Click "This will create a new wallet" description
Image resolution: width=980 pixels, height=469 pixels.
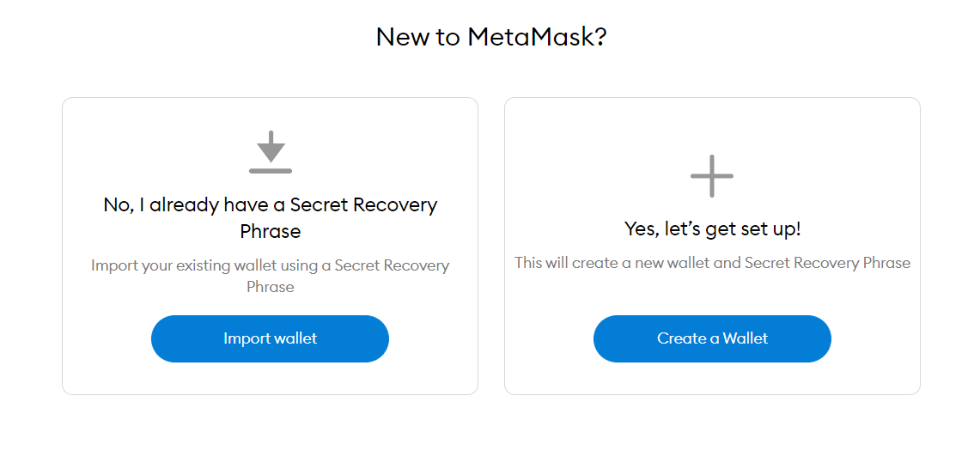[612, 263]
